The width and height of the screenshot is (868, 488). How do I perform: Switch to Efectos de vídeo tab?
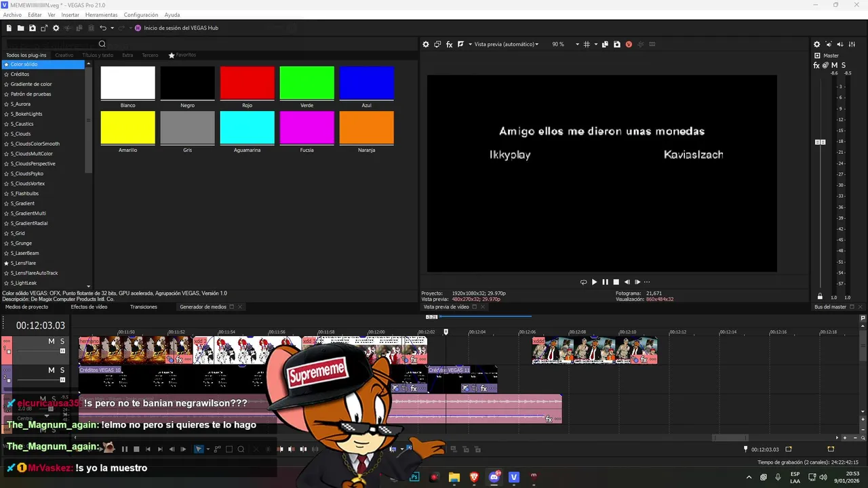point(89,307)
